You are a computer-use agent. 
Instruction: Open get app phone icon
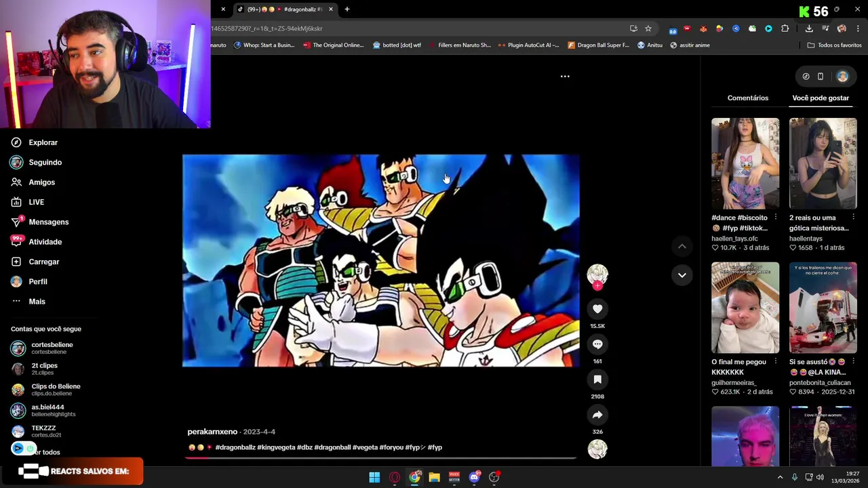tap(821, 77)
